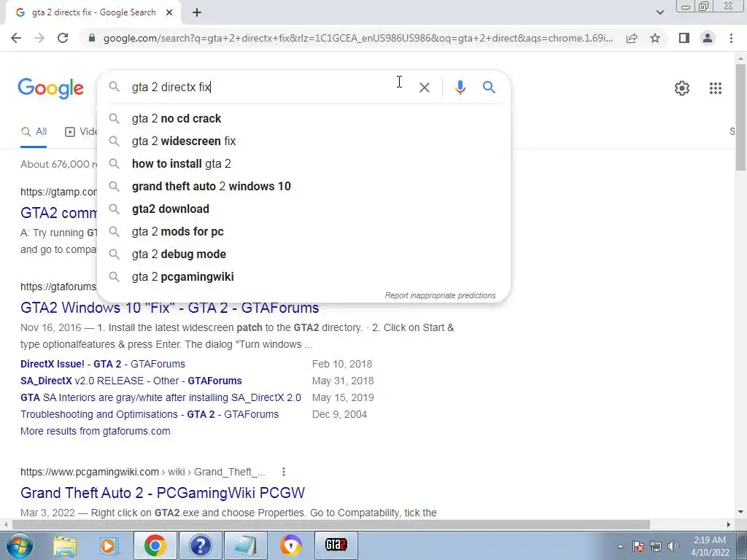This screenshot has height=560, width=747.
Task: Select gta 2 pcgamingwiki suggestion
Action: click(303, 276)
